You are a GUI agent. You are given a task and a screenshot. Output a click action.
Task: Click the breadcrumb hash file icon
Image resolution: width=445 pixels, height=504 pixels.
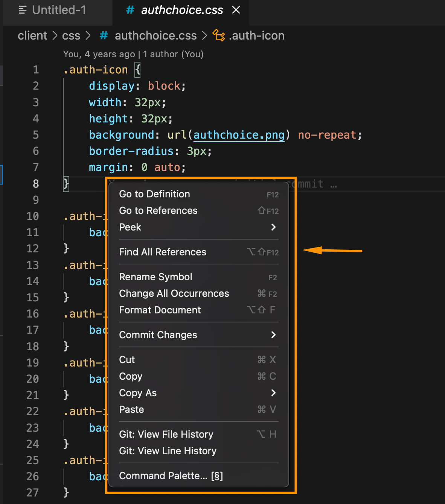point(104,36)
